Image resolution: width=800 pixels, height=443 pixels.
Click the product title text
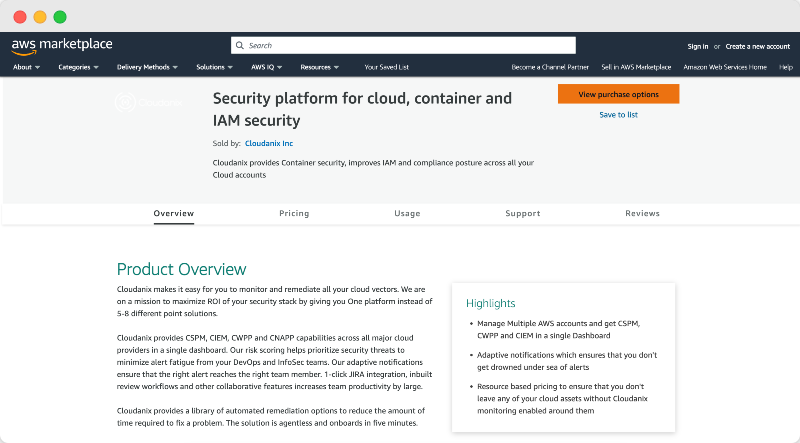[x=362, y=109]
